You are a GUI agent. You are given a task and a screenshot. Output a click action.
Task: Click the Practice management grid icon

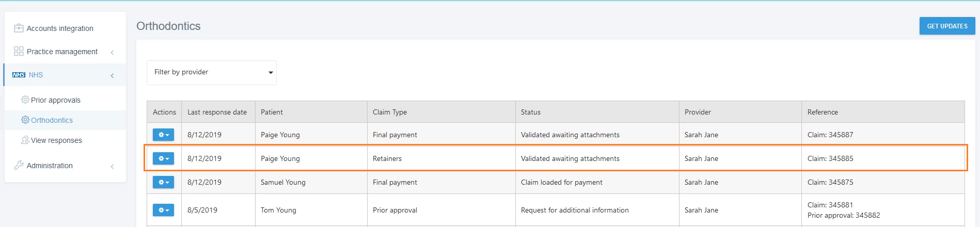(19, 51)
